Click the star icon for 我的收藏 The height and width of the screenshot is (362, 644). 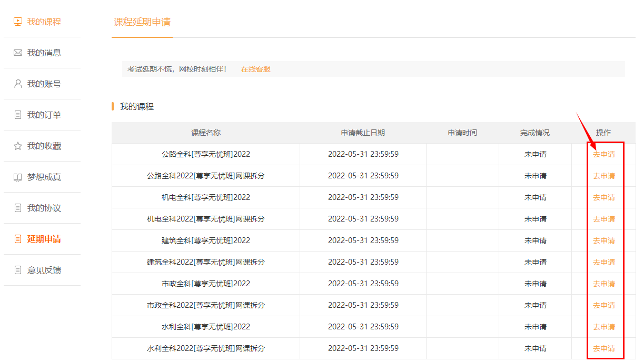[18, 146]
